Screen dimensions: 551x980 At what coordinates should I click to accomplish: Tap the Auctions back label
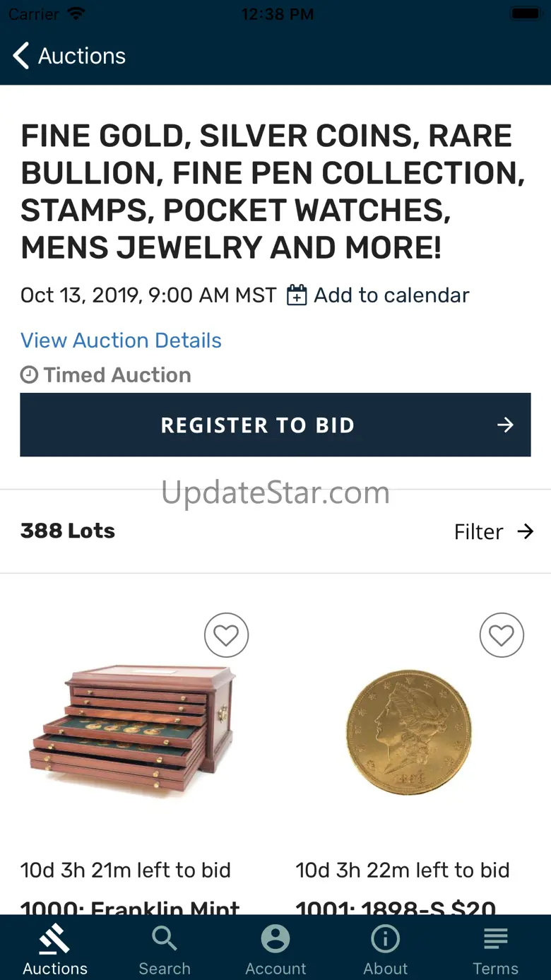(82, 56)
